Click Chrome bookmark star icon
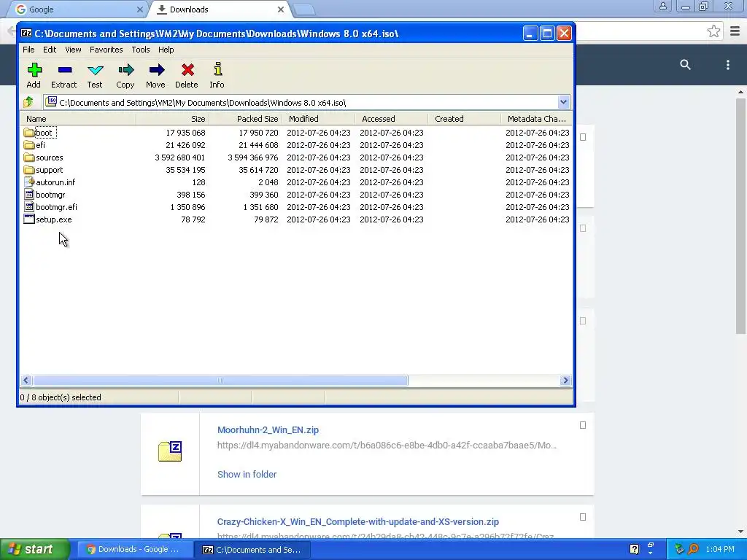 [713, 31]
